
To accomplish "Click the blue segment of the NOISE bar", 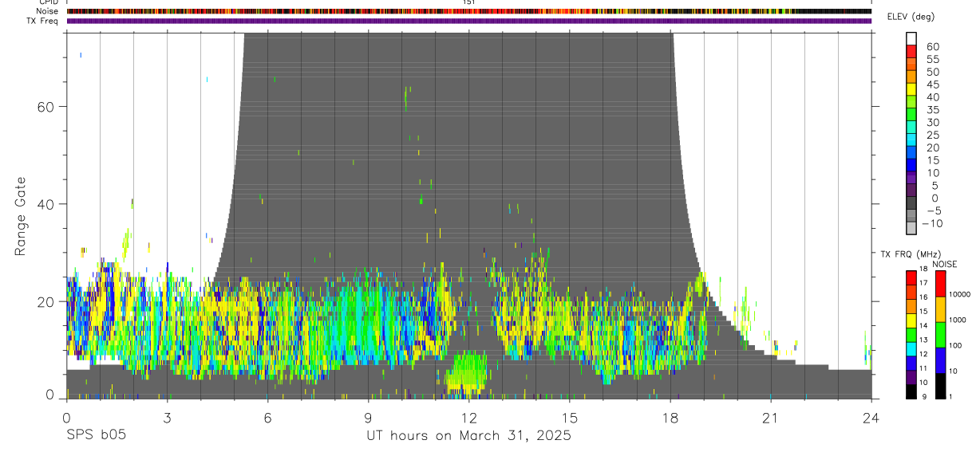I will click(x=941, y=360).
